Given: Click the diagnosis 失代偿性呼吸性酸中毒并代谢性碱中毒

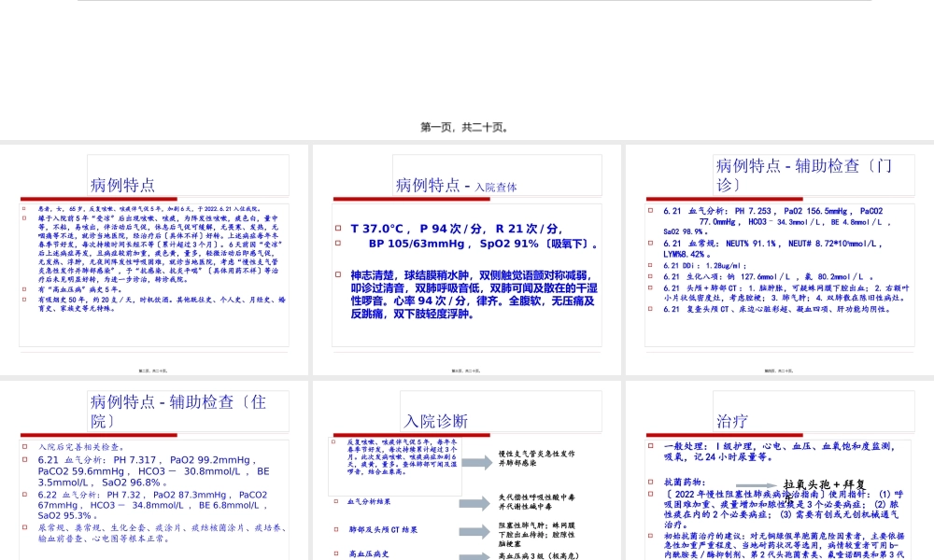Looking at the screenshot, I should pyautogui.click(x=537, y=502).
